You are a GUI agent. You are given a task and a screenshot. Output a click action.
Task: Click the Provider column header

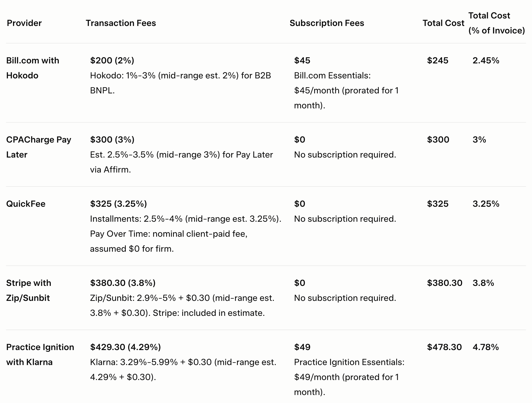(24, 23)
